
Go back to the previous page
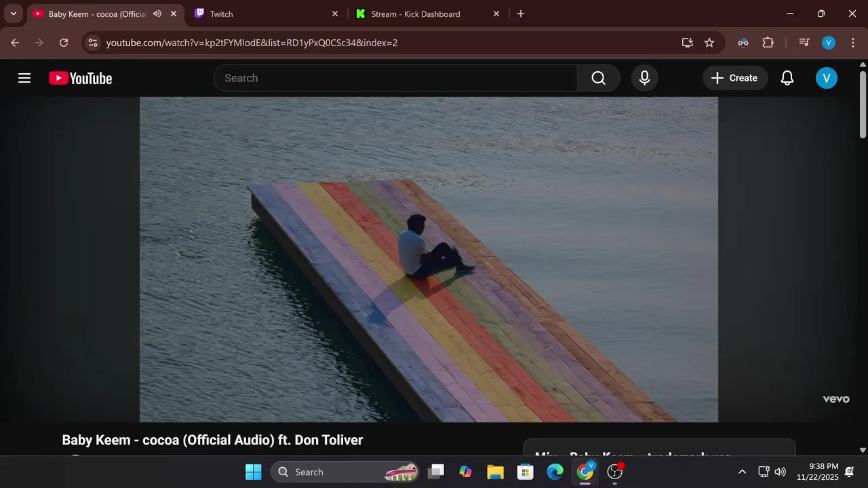click(15, 43)
